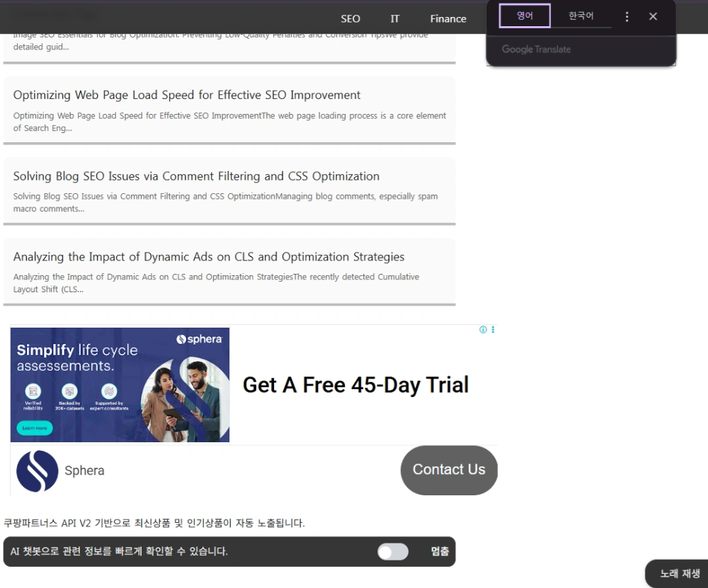Click the Sphera banner ad image
The width and height of the screenshot is (708, 588).
120,385
